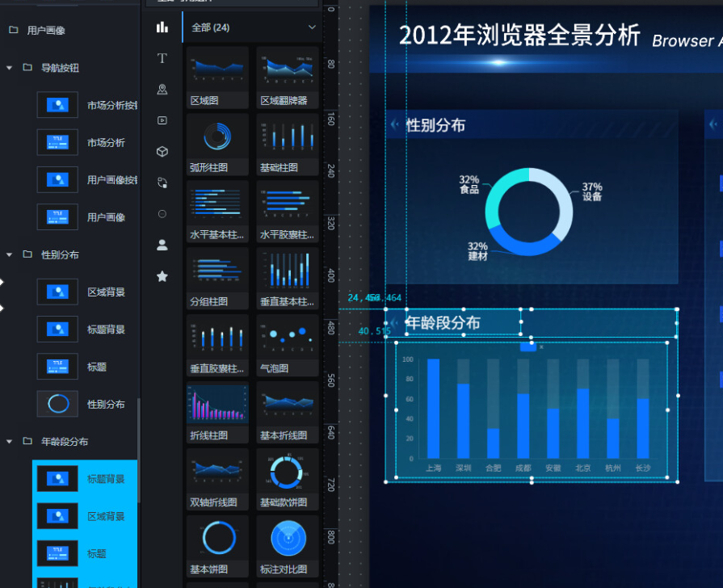
Task: Add the 基本折线图 chart component
Action: point(288,412)
